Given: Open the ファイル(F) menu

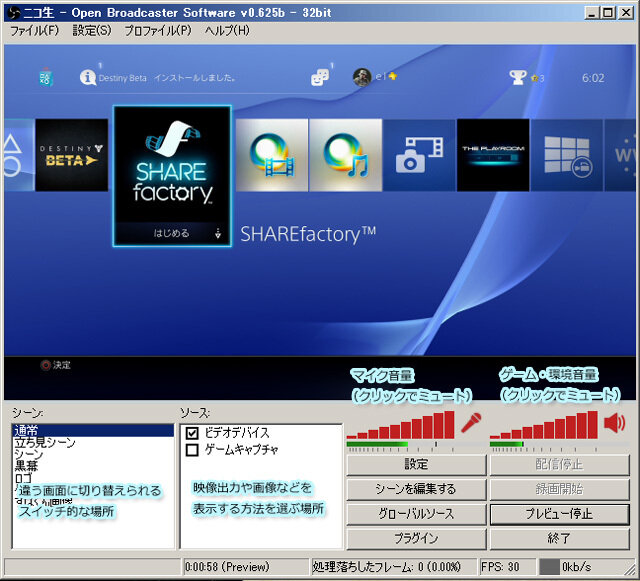Looking at the screenshot, I should [34, 31].
